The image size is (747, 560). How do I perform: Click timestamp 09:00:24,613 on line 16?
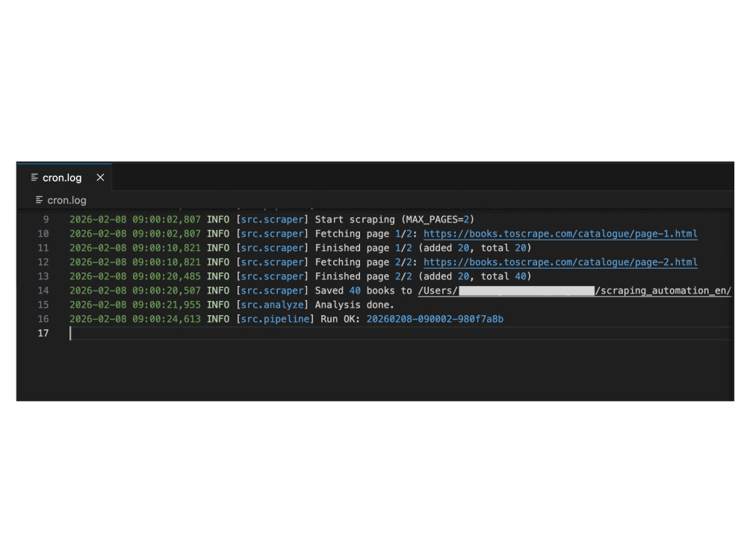pyautogui.click(x=167, y=319)
